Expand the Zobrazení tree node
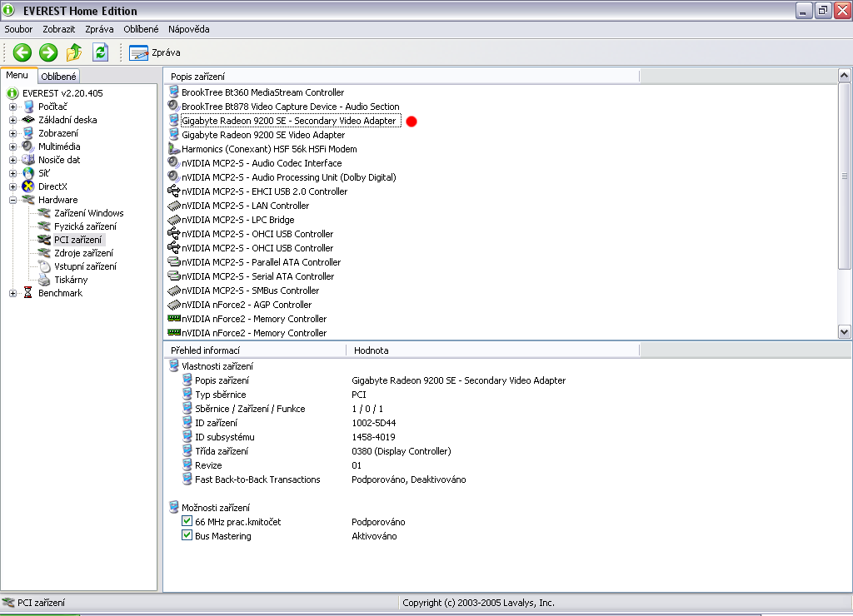 pos(12,133)
